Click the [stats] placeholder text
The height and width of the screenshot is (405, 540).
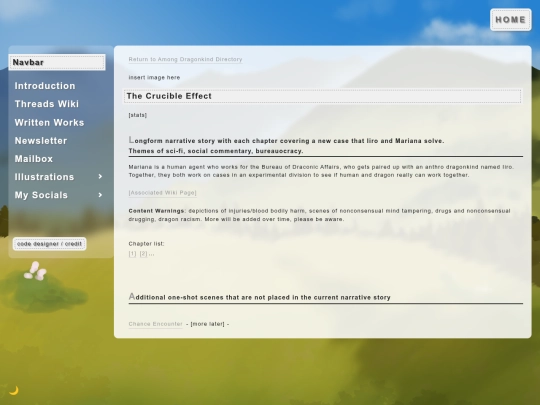click(x=137, y=115)
